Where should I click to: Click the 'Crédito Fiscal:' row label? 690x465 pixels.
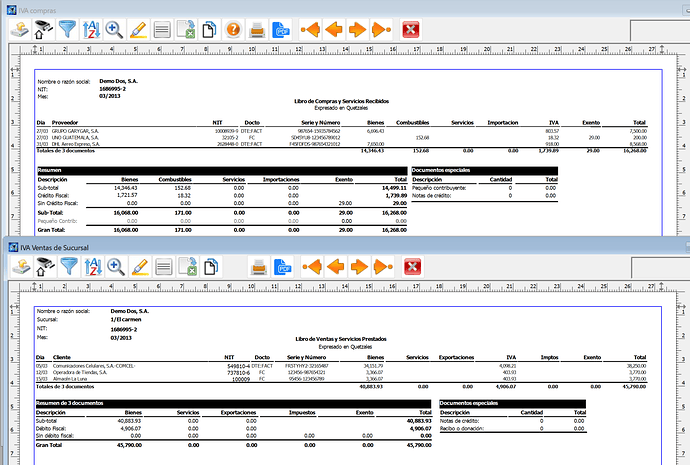click(x=53, y=195)
